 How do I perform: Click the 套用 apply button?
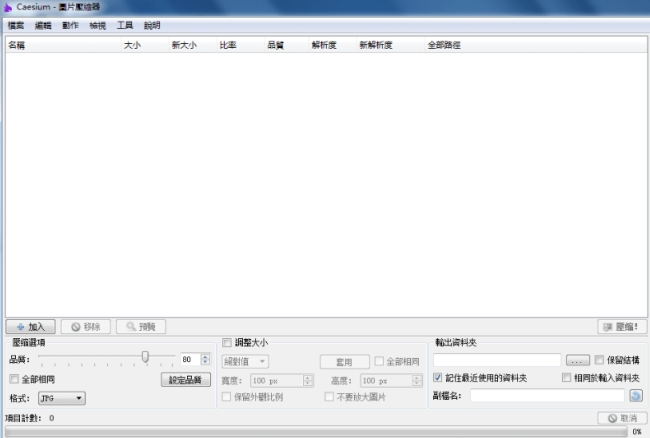[x=344, y=362]
